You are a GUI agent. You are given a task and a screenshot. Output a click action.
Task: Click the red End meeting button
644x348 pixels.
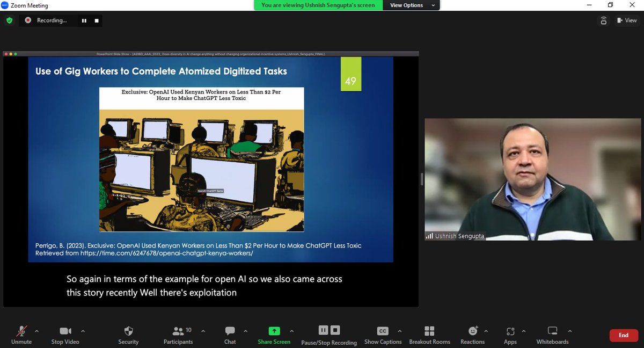624,335
